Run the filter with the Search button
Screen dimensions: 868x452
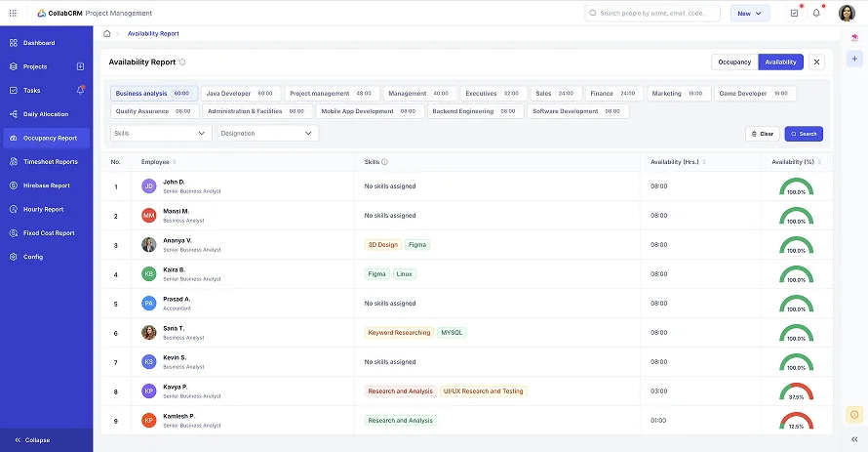[804, 134]
